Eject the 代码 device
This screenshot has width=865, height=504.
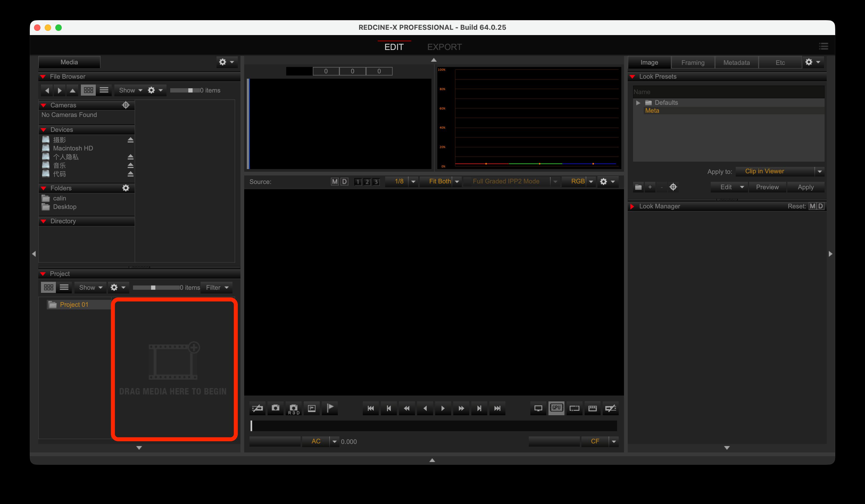point(130,174)
